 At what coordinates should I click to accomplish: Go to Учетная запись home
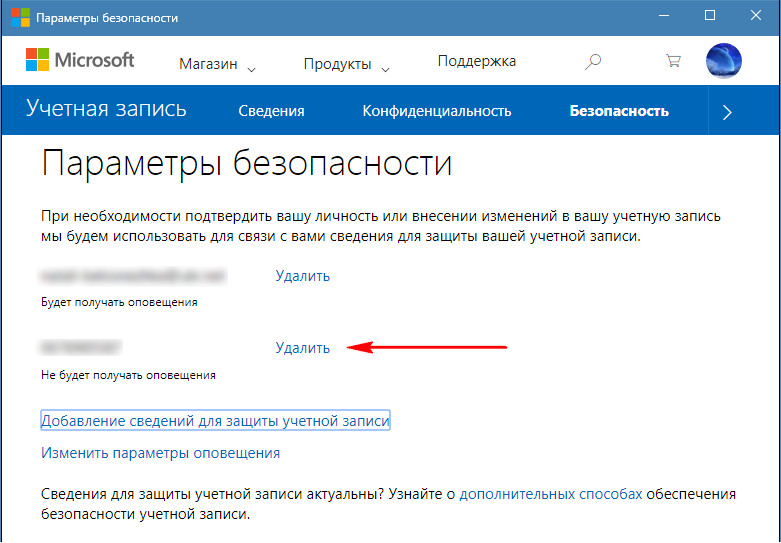(x=106, y=109)
